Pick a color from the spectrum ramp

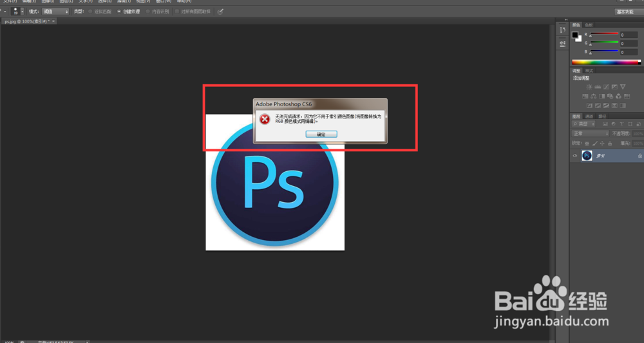[606, 62]
